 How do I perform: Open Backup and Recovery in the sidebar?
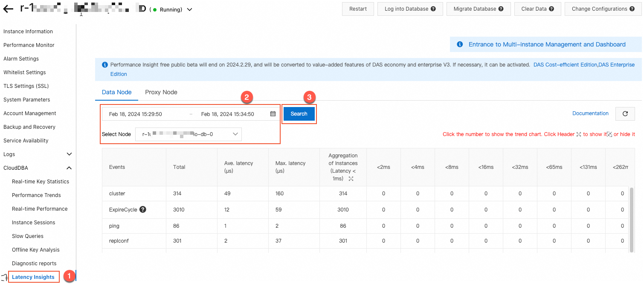coord(29,127)
